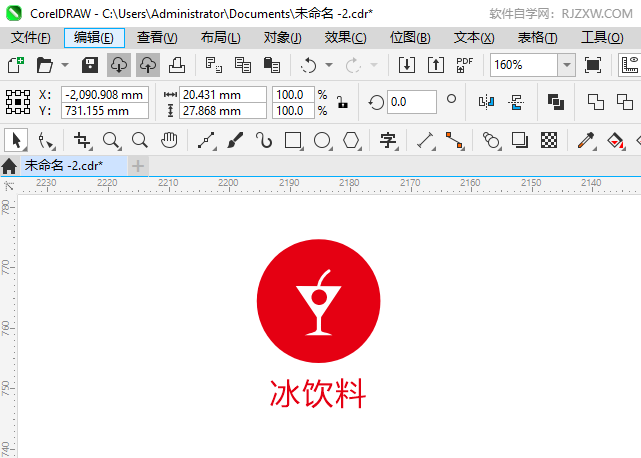This screenshot has width=641, height=458.
Task: Open the 文件(F) menu
Action: click(31, 38)
